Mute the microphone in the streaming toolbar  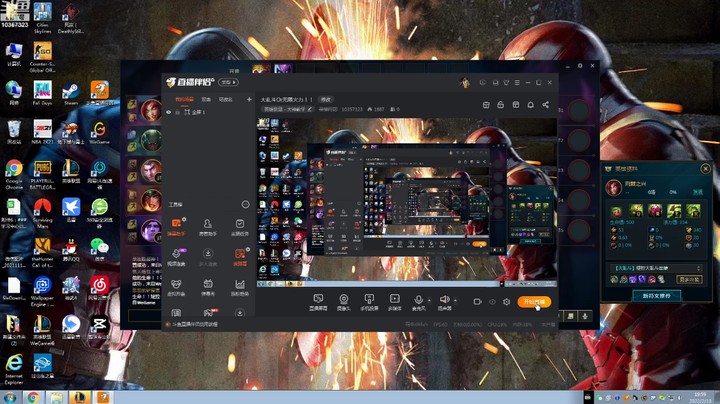tap(418, 302)
